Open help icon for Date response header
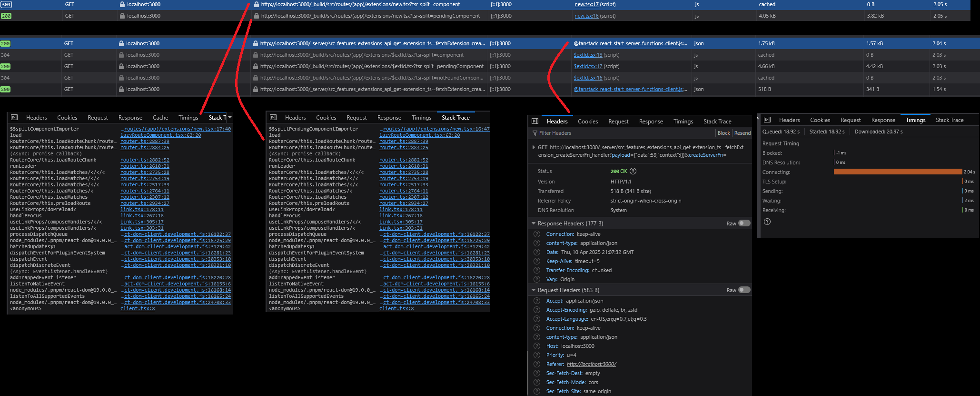Viewport: 980px width, 396px height. point(537,252)
